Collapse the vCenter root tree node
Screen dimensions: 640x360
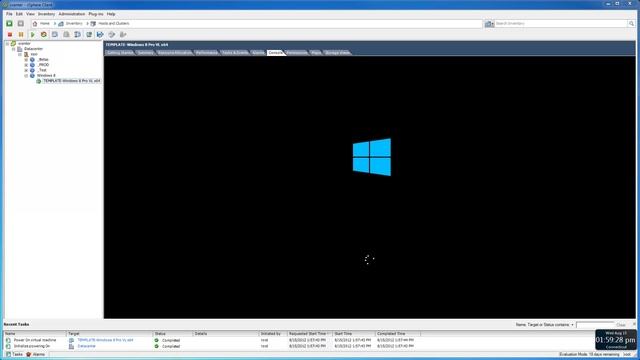click(7, 43)
